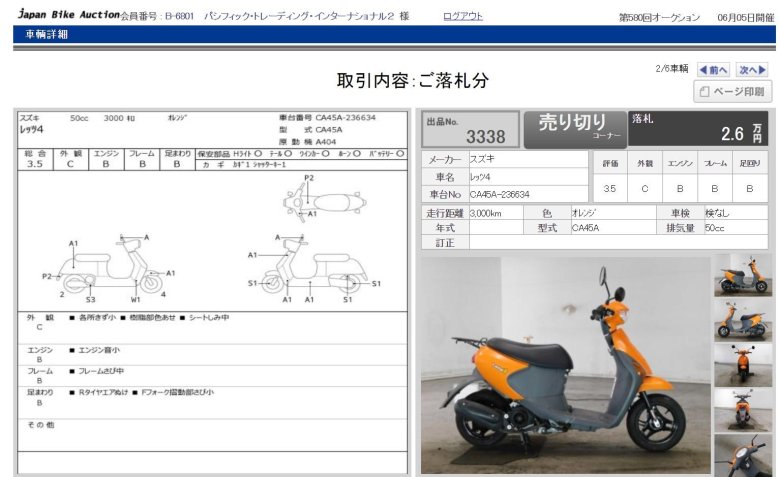
Task: Go to next vehicle with 次へ
Action: coord(751,70)
